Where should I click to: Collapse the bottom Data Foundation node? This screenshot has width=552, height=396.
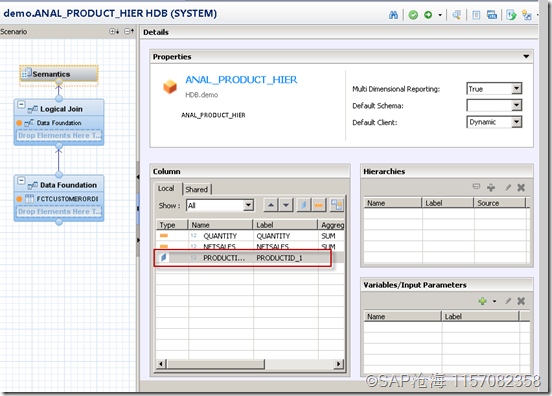[x=21, y=181]
